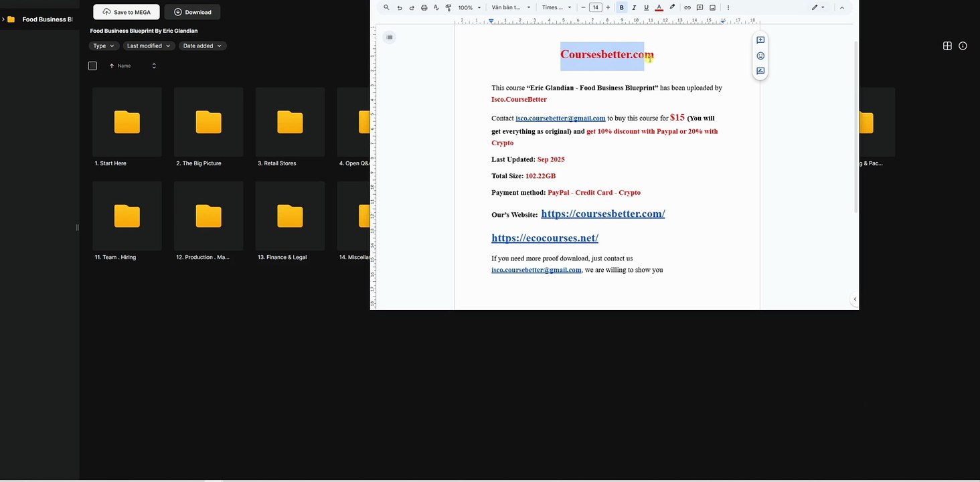Toggle bold formatting in Docs toolbar
Image resolution: width=980 pixels, height=482 pixels.
(622, 7)
